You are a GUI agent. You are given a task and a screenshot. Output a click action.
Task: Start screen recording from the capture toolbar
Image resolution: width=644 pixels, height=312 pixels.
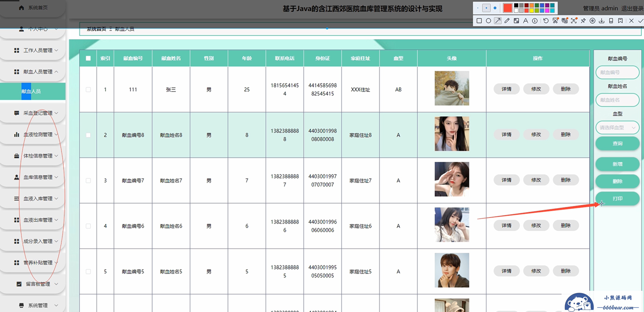[592, 21]
